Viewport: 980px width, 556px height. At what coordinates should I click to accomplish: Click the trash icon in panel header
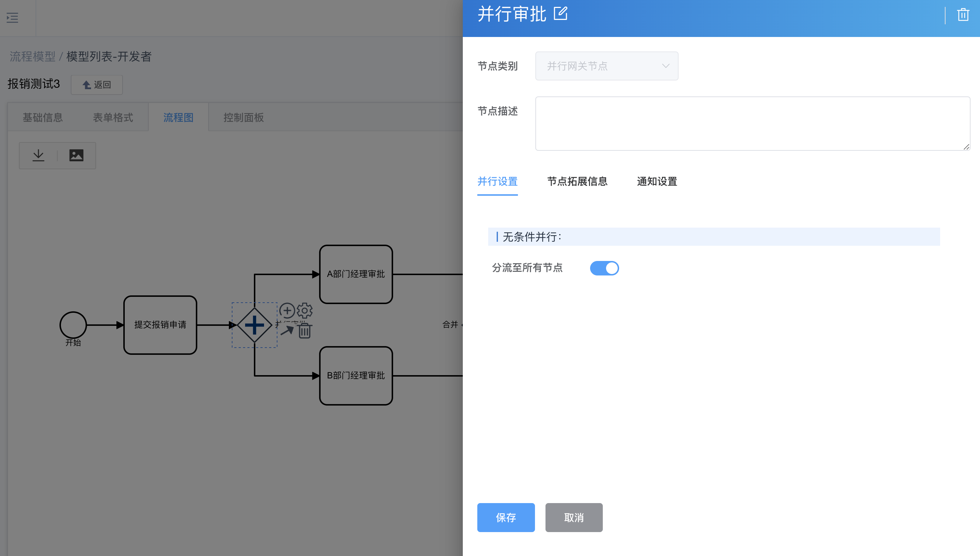963,15
